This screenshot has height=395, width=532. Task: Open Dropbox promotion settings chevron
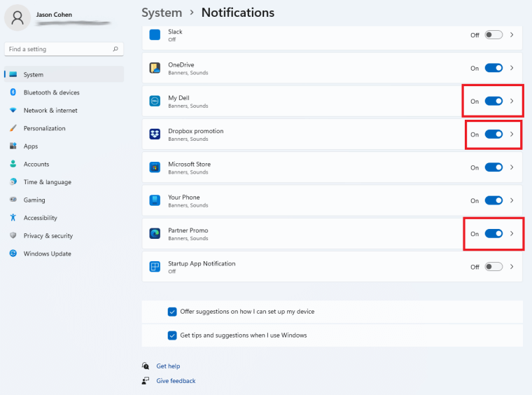[512, 134]
